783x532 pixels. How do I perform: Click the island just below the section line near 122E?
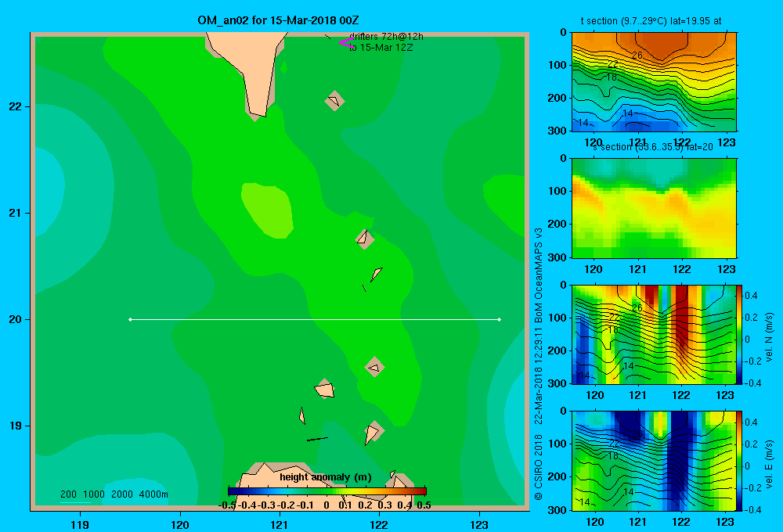click(x=374, y=367)
